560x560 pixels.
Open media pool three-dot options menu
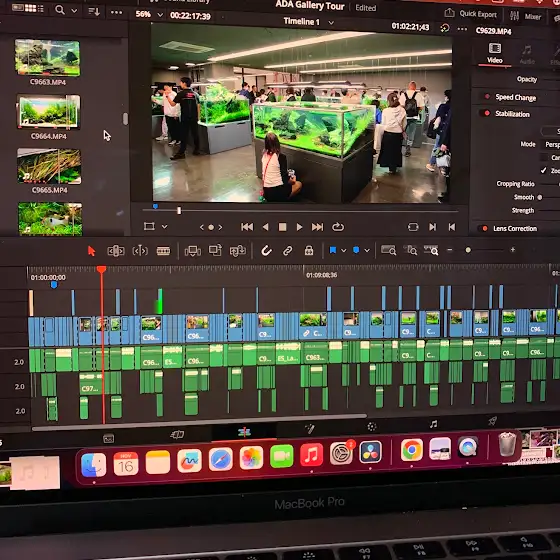(116, 12)
